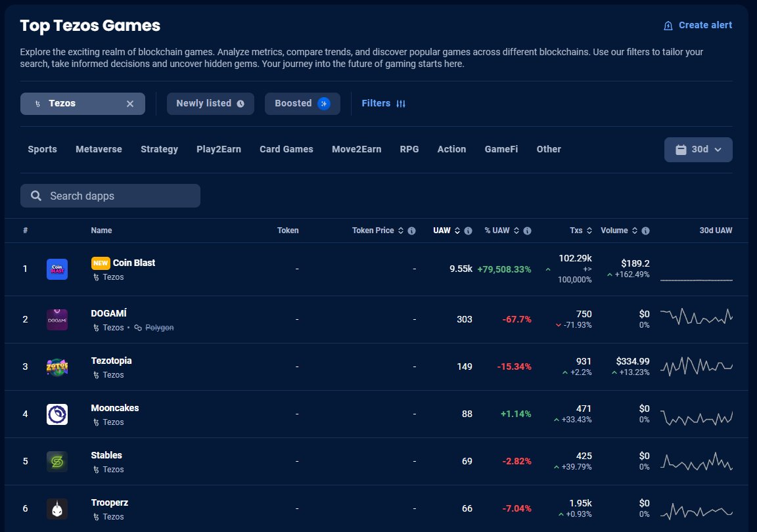The height and width of the screenshot is (532, 757).
Task: Open the Tezotopia dapp link
Action: 111,361
